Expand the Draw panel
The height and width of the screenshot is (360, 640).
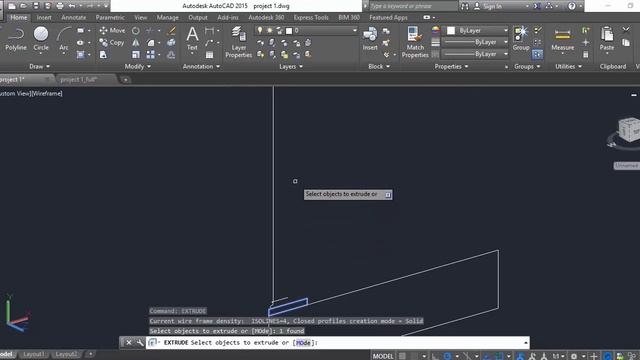coord(39,66)
